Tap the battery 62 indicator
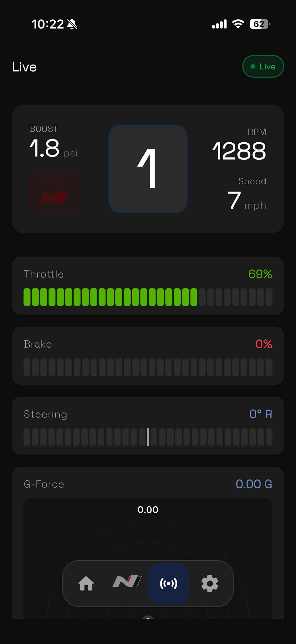Viewport: 296px width, 644px height. click(260, 24)
